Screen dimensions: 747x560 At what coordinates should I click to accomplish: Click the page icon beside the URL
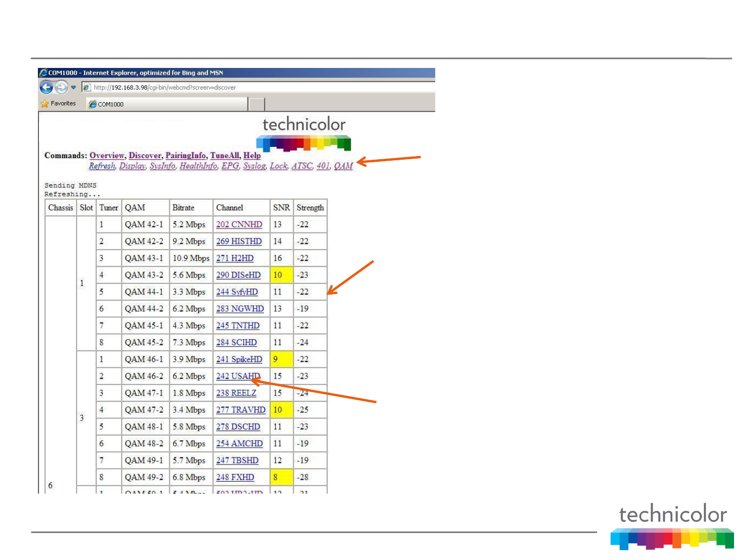87,87
